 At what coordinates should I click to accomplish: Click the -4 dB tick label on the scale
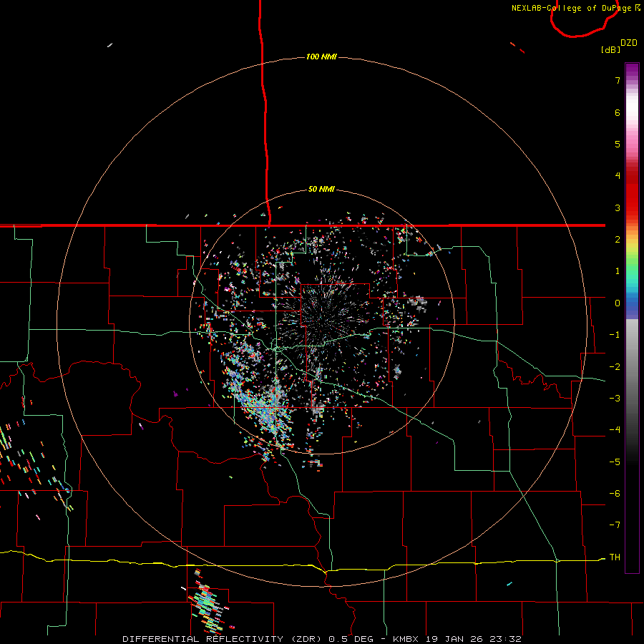(615, 430)
